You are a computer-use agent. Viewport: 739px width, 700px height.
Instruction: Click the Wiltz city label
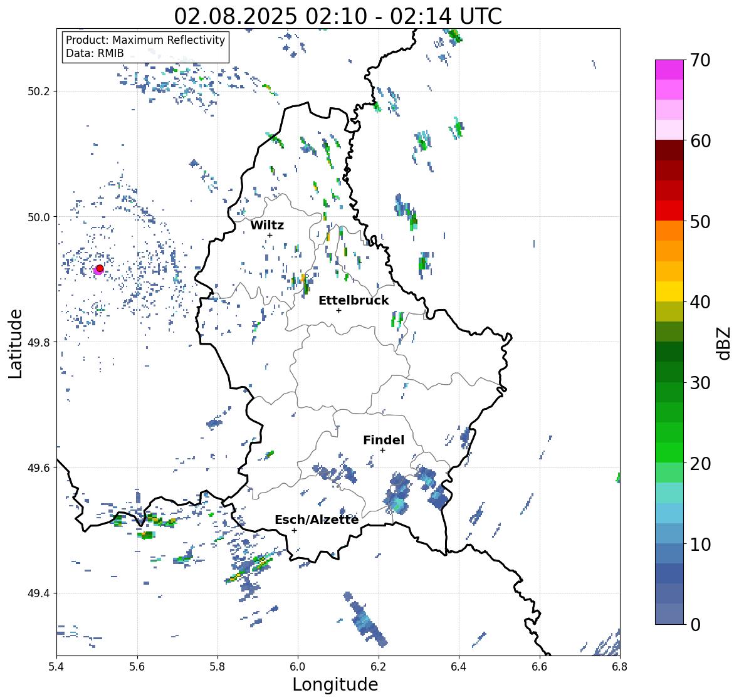[x=267, y=225]
